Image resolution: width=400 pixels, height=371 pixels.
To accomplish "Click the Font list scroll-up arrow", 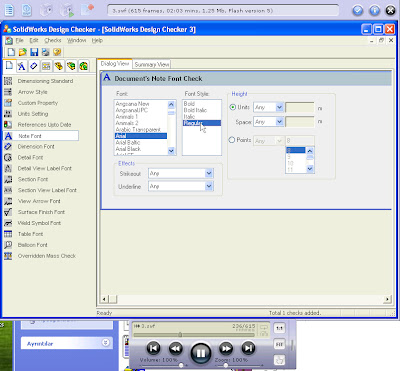I will (x=171, y=104).
